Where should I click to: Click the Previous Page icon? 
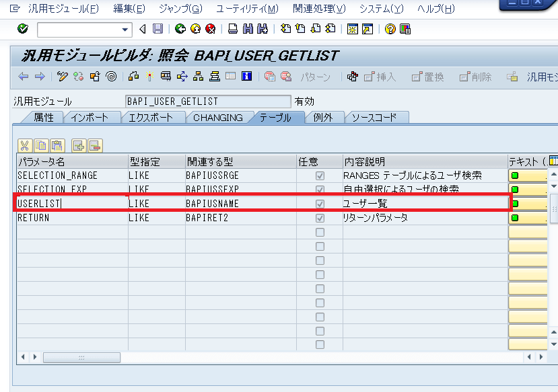[300, 29]
